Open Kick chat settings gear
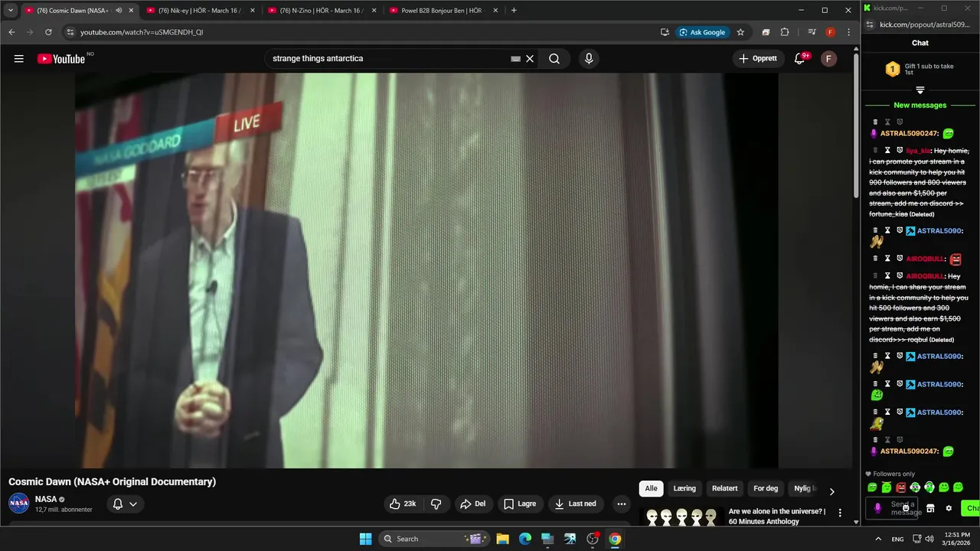Screen dimensions: 980x551 click(949, 508)
